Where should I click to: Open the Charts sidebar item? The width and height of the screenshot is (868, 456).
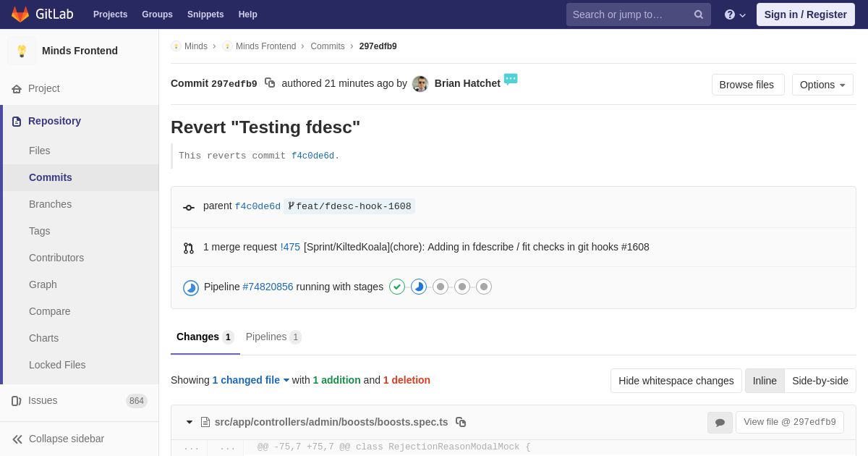81,338
